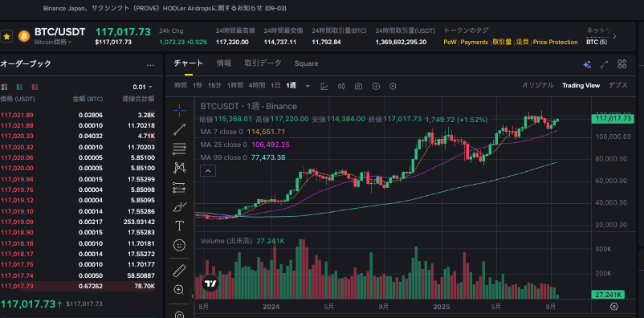Select the crosshair cursor drawing tool
Viewport: 644px width, 318px height.
pos(180,110)
